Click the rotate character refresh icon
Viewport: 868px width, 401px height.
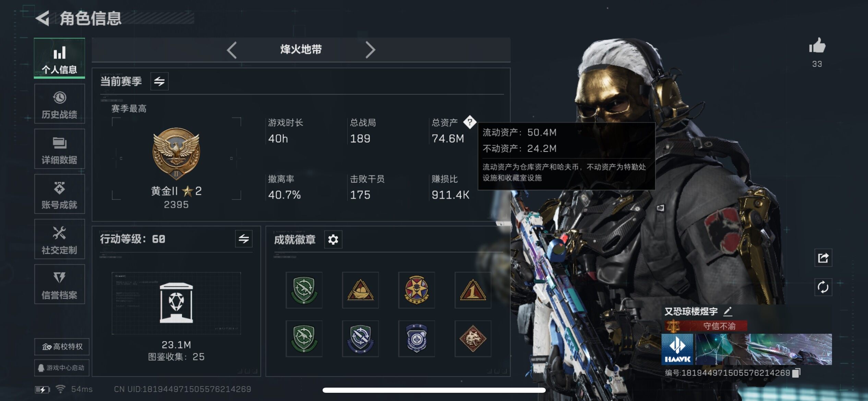pyautogui.click(x=823, y=287)
